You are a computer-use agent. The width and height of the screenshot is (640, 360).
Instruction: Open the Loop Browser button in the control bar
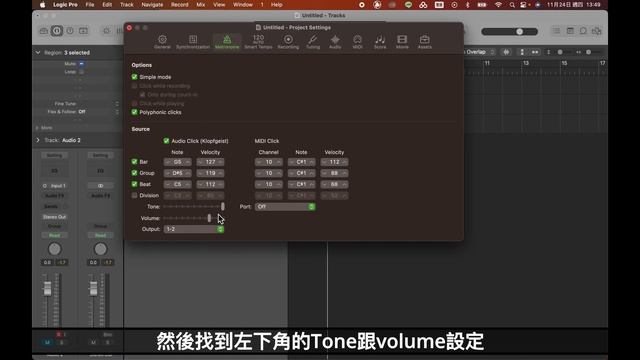[x=583, y=31]
